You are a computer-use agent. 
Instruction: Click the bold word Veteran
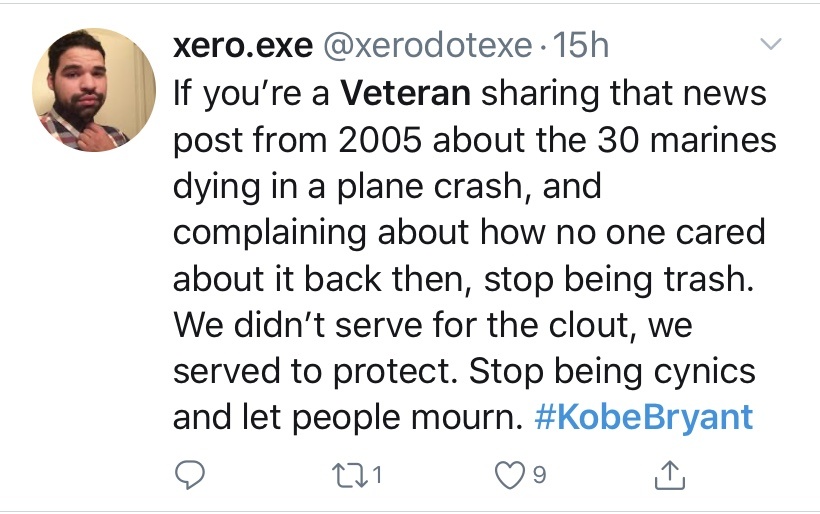coord(405,93)
